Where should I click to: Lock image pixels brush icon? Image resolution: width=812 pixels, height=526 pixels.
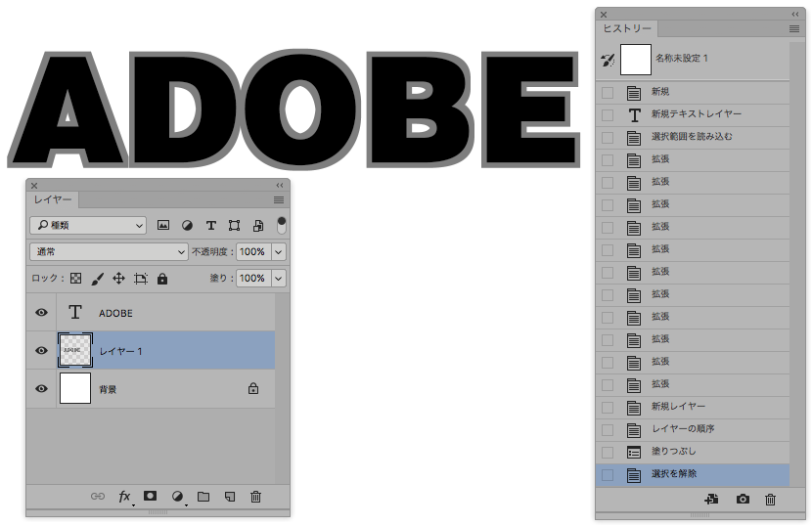[98, 279]
